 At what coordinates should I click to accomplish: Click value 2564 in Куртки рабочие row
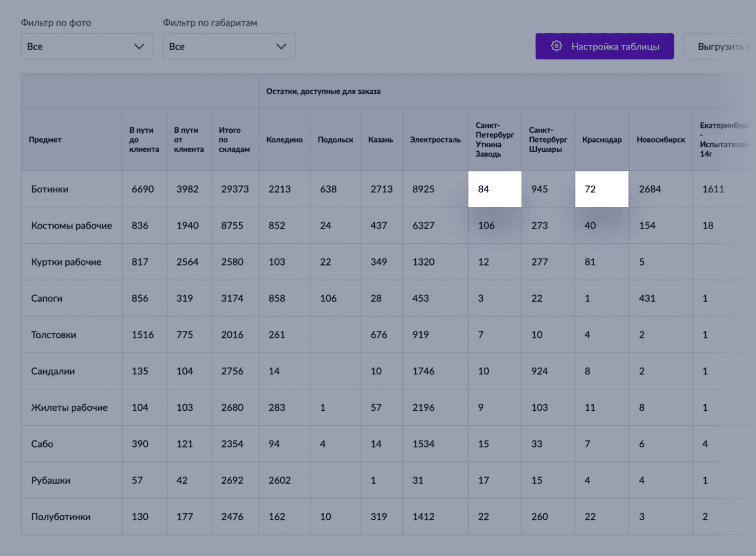coord(187,262)
